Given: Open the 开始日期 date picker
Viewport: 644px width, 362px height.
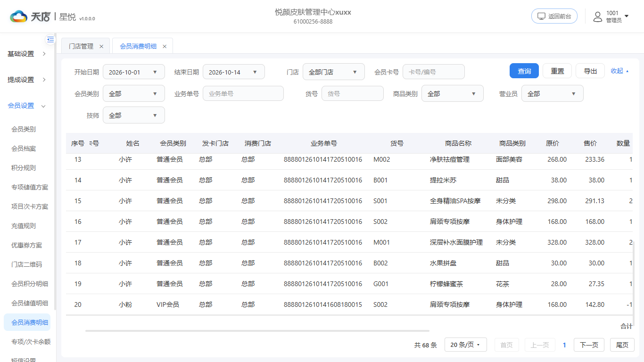Looking at the screenshot, I should point(134,72).
